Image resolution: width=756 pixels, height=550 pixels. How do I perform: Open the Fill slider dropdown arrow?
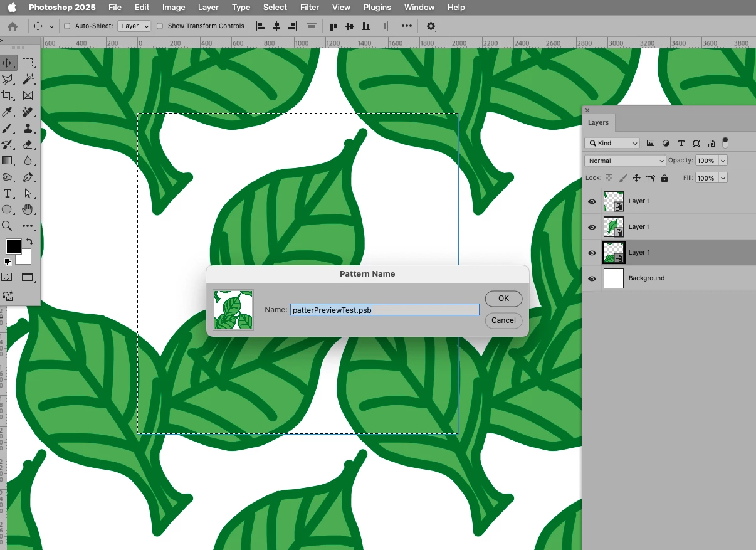[x=723, y=178]
